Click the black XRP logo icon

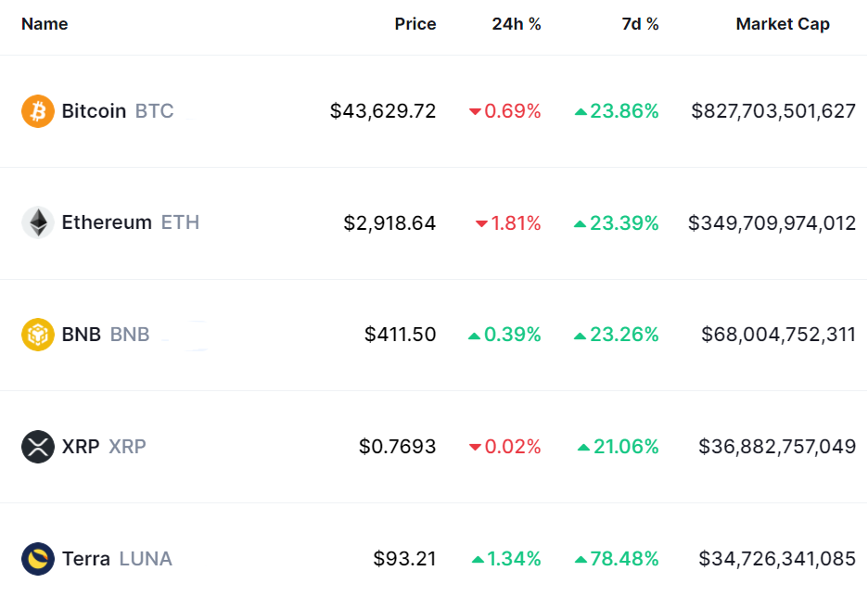[x=38, y=446]
